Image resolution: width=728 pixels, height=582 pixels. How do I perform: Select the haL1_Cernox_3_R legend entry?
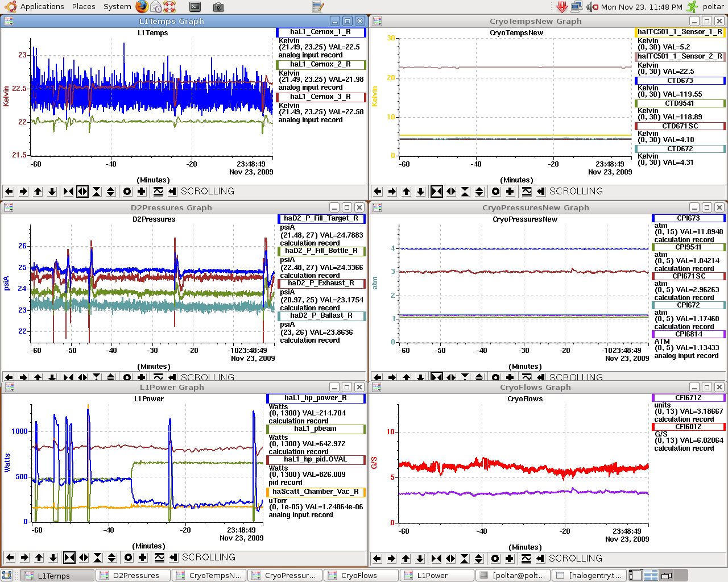(321, 97)
